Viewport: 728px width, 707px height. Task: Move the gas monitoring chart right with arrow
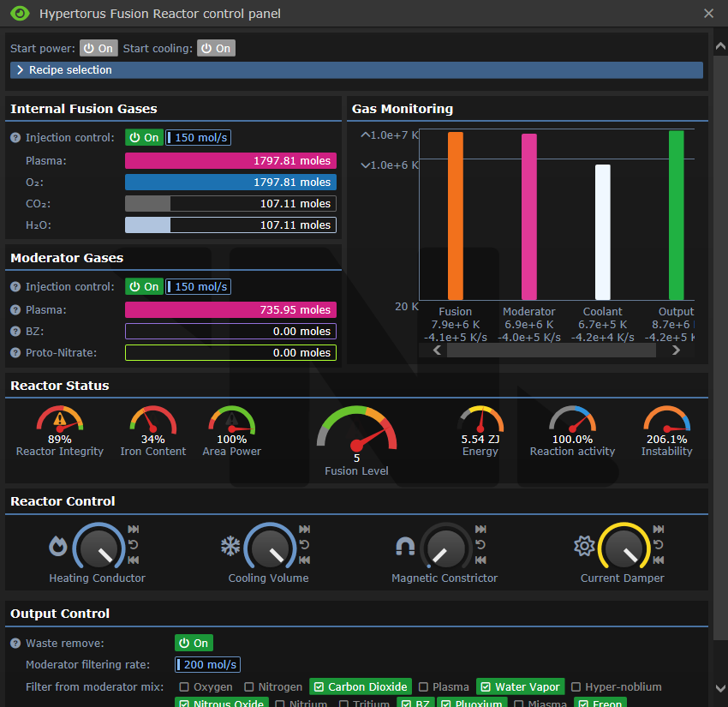676,351
